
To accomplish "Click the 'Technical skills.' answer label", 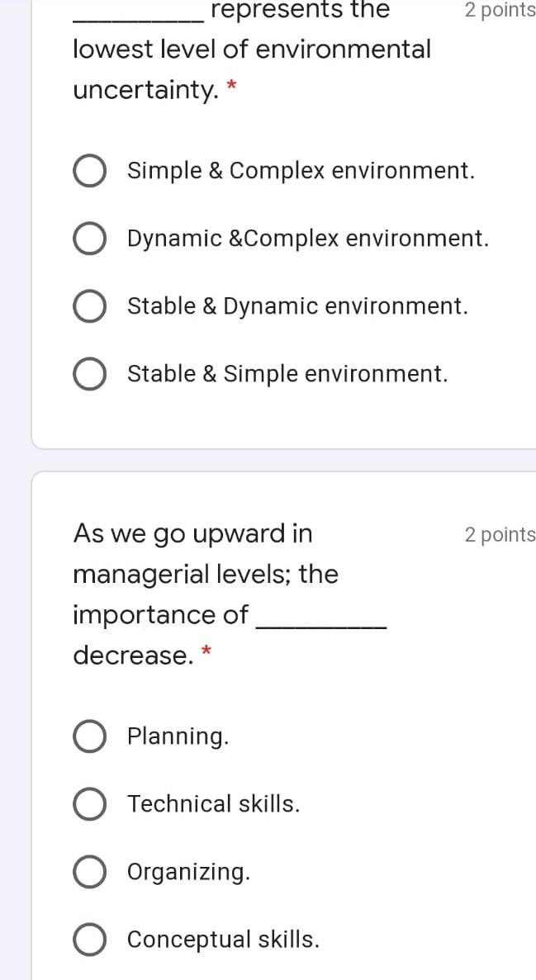I will coord(213,804).
